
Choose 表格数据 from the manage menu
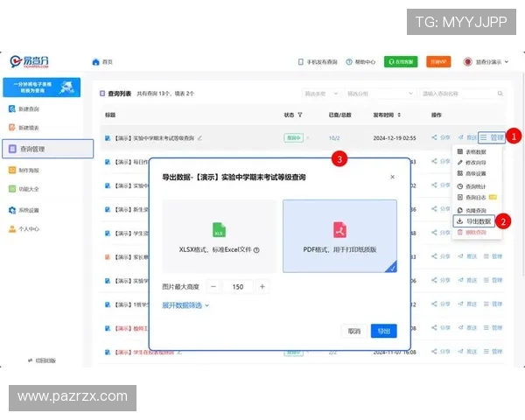click(x=472, y=151)
